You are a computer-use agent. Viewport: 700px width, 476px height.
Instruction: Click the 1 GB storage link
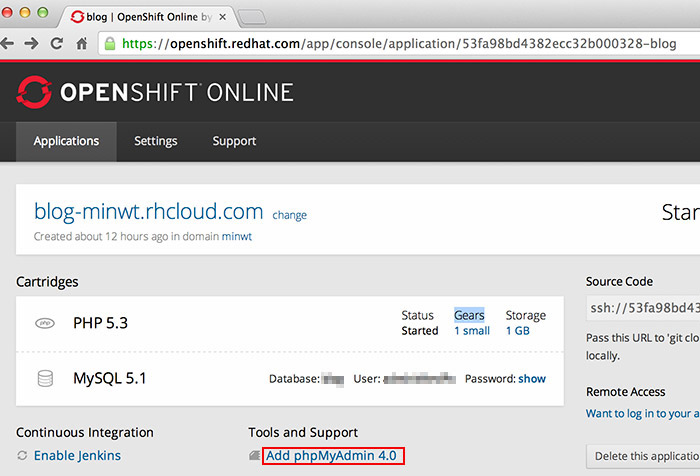pos(517,331)
